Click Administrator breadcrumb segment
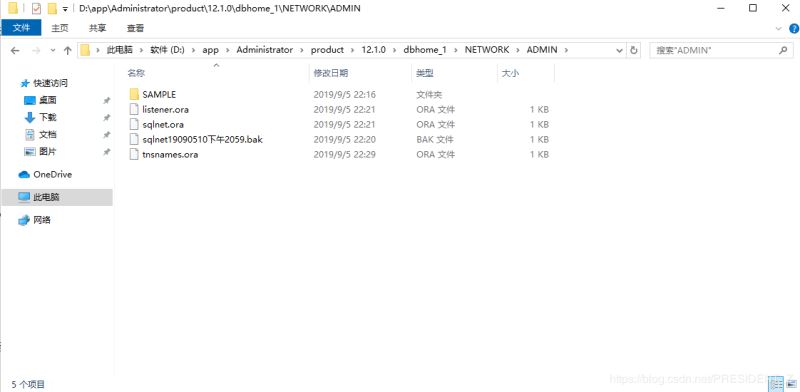This screenshot has height=392, width=800. click(x=265, y=50)
